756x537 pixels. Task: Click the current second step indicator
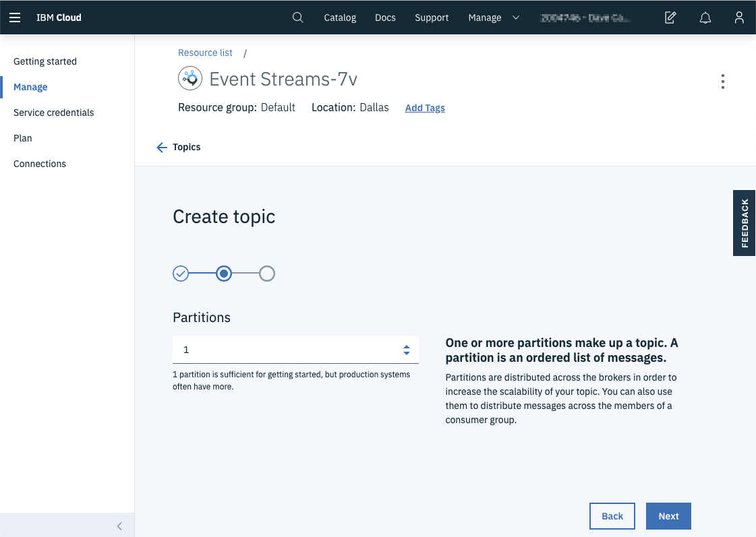pyautogui.click(x=224, y=274)
